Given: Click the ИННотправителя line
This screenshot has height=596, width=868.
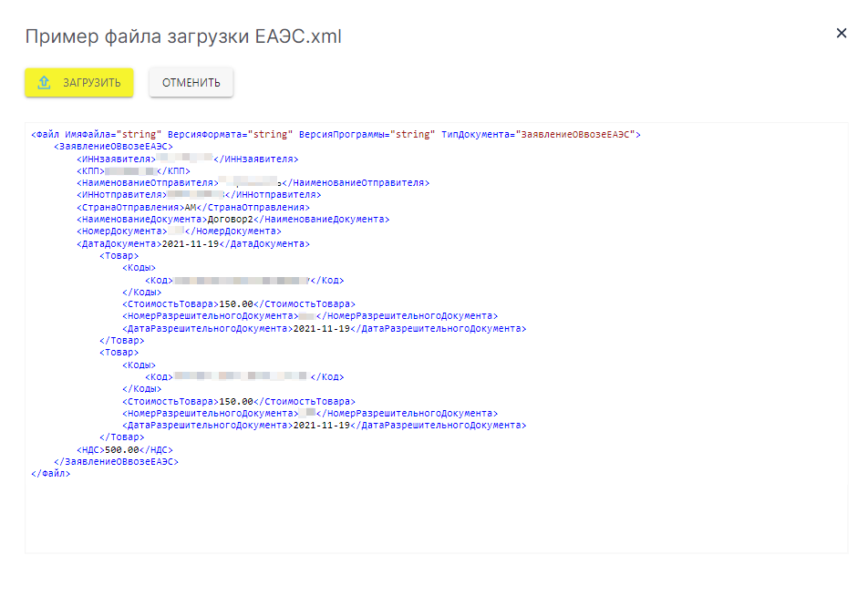Looking at the screenshot, I should (199, 195).
